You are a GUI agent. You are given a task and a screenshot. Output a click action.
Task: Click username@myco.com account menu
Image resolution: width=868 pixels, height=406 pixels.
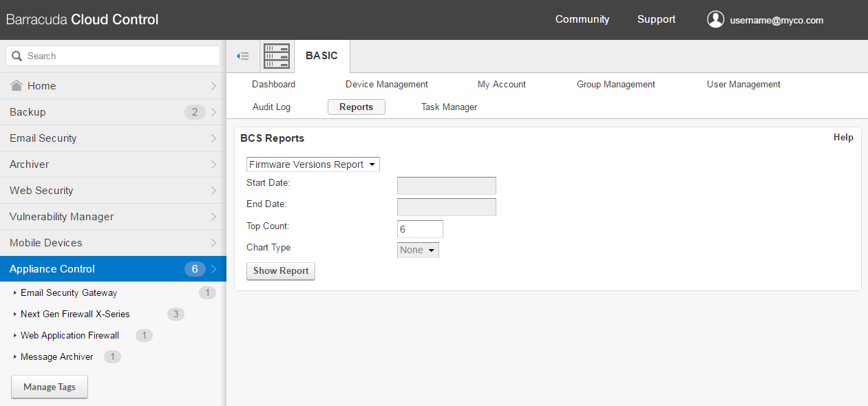click(x=777, y=20)
